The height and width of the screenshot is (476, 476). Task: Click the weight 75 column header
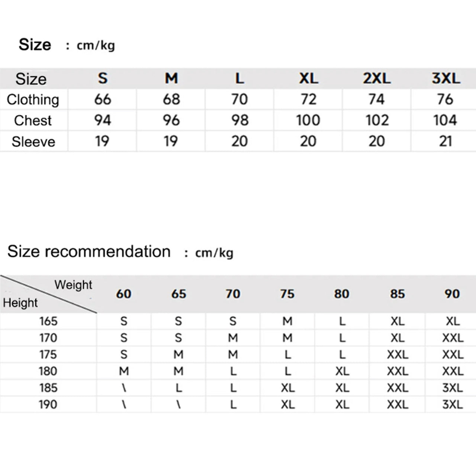pyautogui.click(x=287, y=294)
